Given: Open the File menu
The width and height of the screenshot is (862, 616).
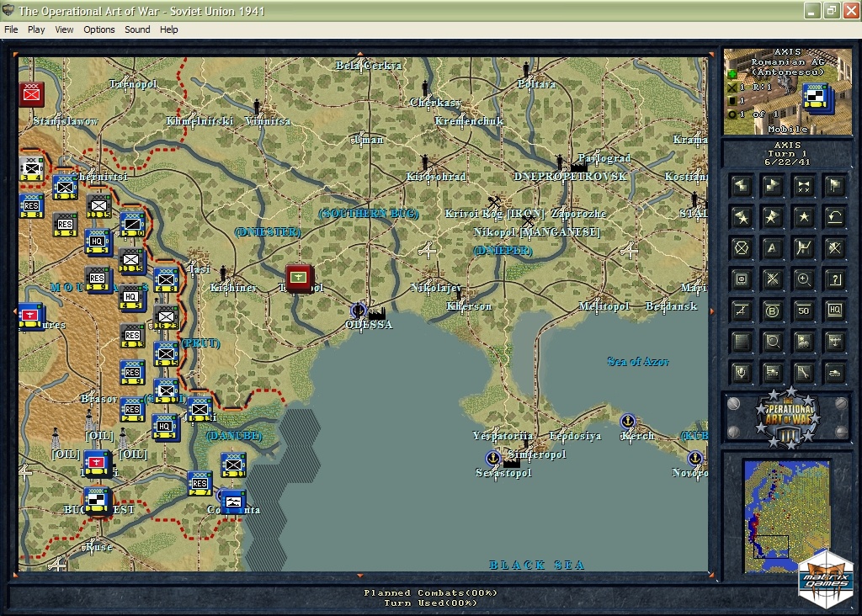Looking at the screenshot, I should [x=11, y=29].
